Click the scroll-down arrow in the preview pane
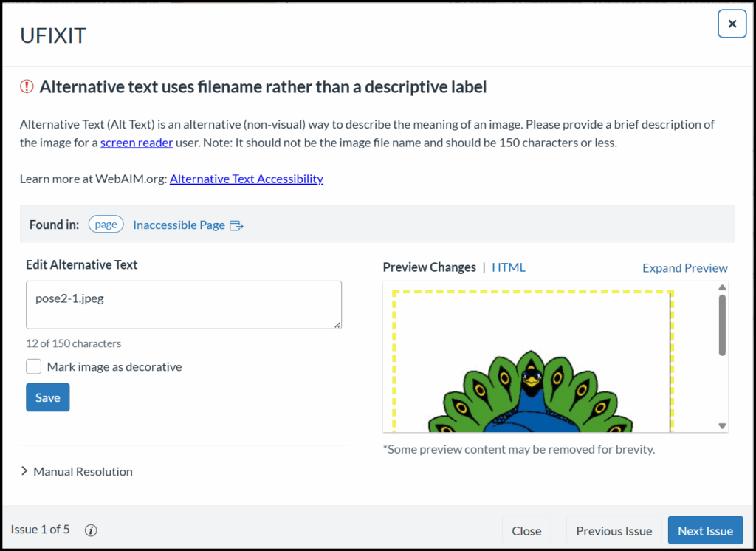 coord(722,425)
